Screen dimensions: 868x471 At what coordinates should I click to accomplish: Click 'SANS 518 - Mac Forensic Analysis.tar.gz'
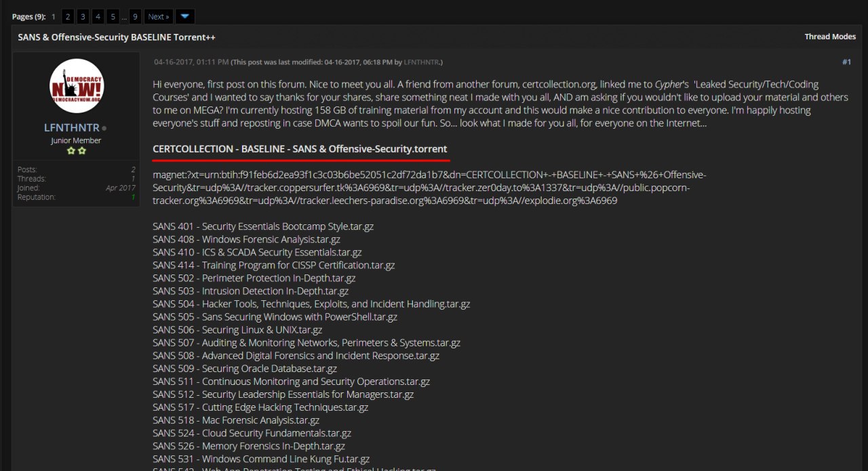236,419
